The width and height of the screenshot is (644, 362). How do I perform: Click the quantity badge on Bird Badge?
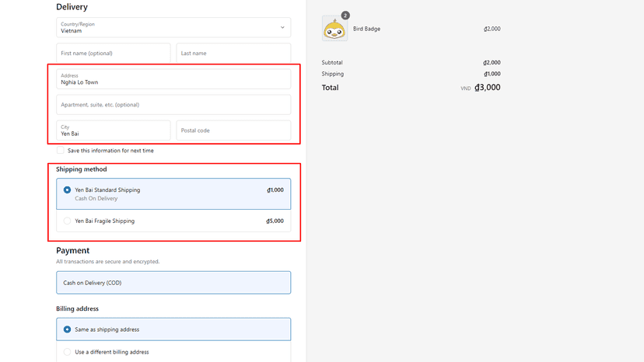point(345,16)
